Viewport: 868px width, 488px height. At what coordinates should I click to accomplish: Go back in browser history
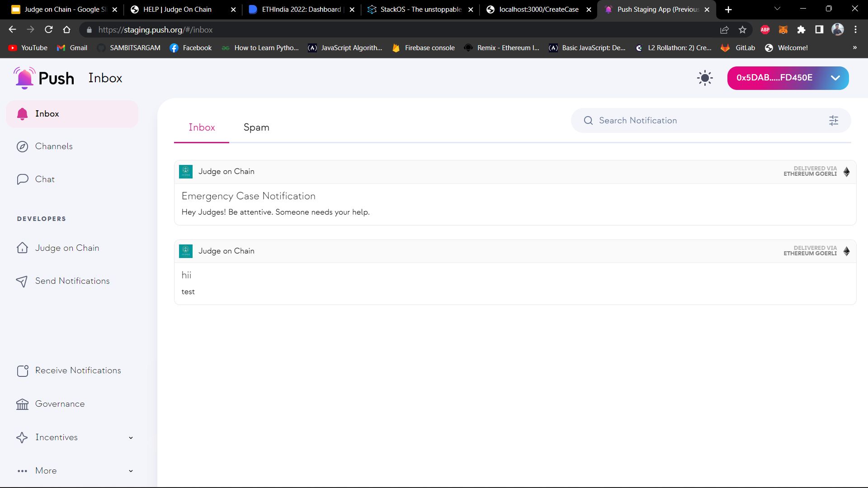point(12,29)
